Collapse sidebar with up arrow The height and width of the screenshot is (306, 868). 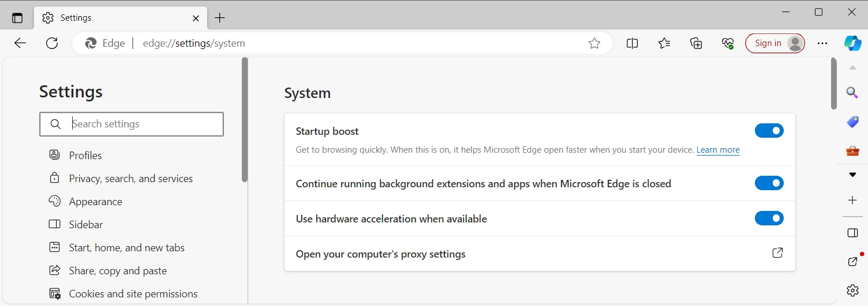coord(852,68)
